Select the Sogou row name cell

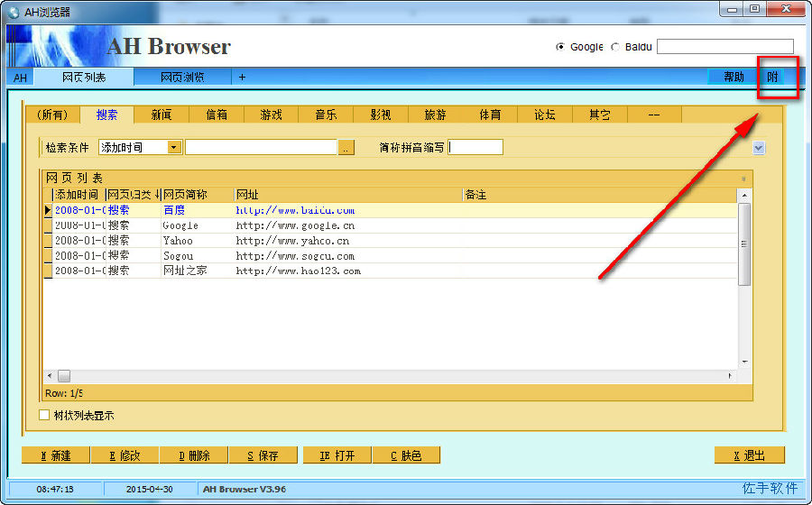[x=197, y=255]
